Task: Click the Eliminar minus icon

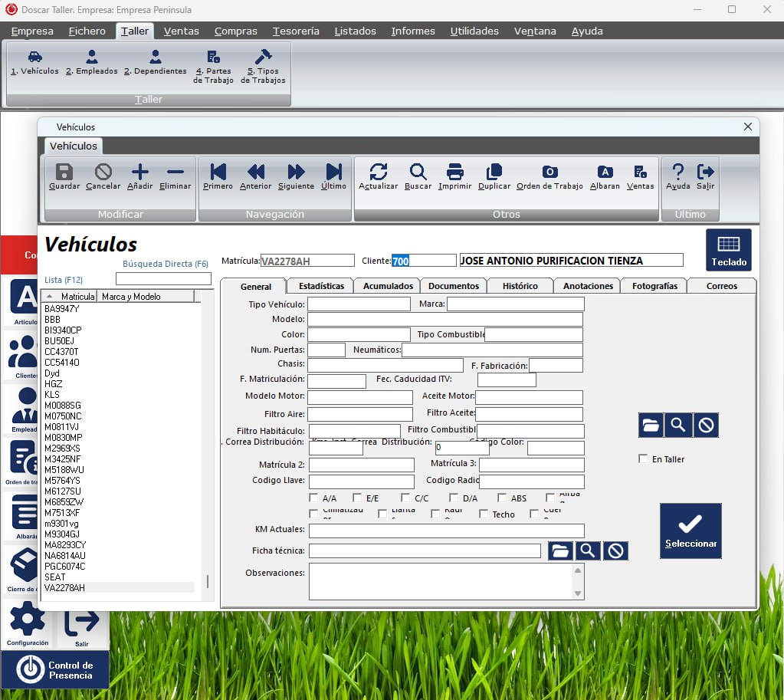Action: pos(175,173)
